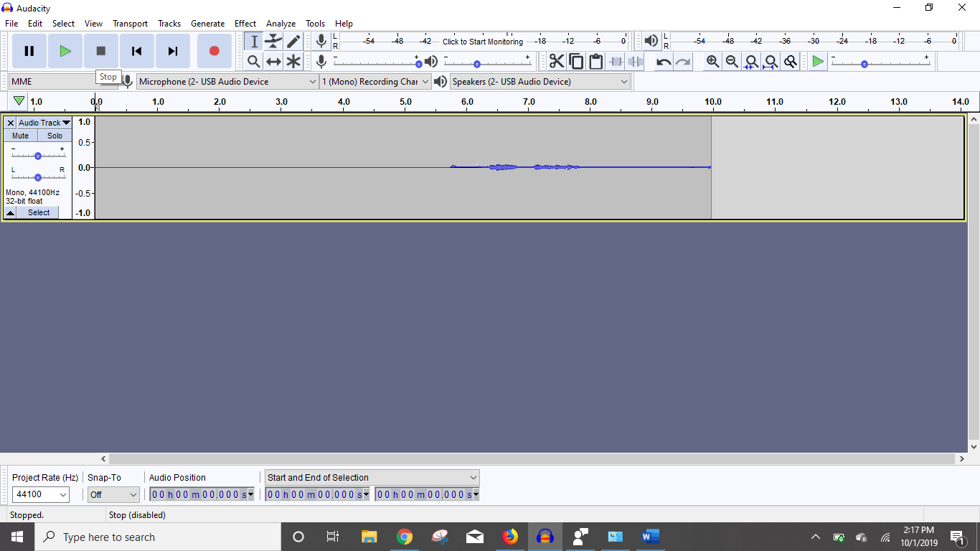Click the Copy icon in the edit toolbar
Viewport: 980px width, 551px height.
(x=576, y=62)
